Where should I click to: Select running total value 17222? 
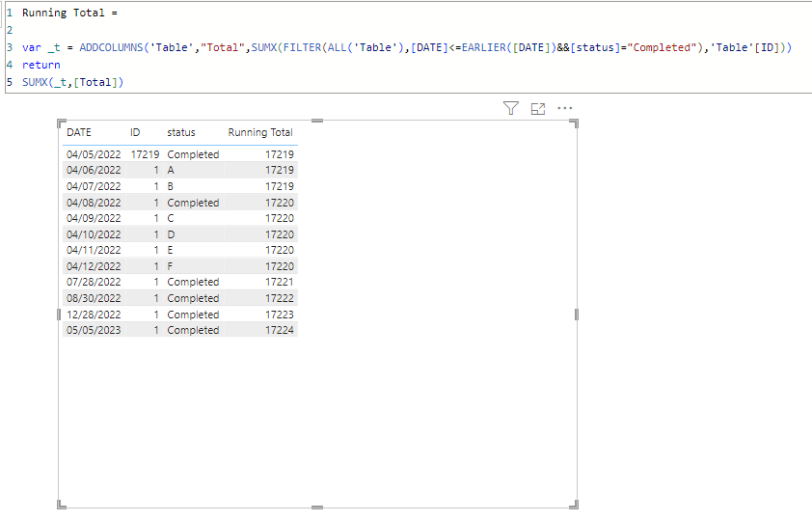pyautogui.click(x=280, y=298)
